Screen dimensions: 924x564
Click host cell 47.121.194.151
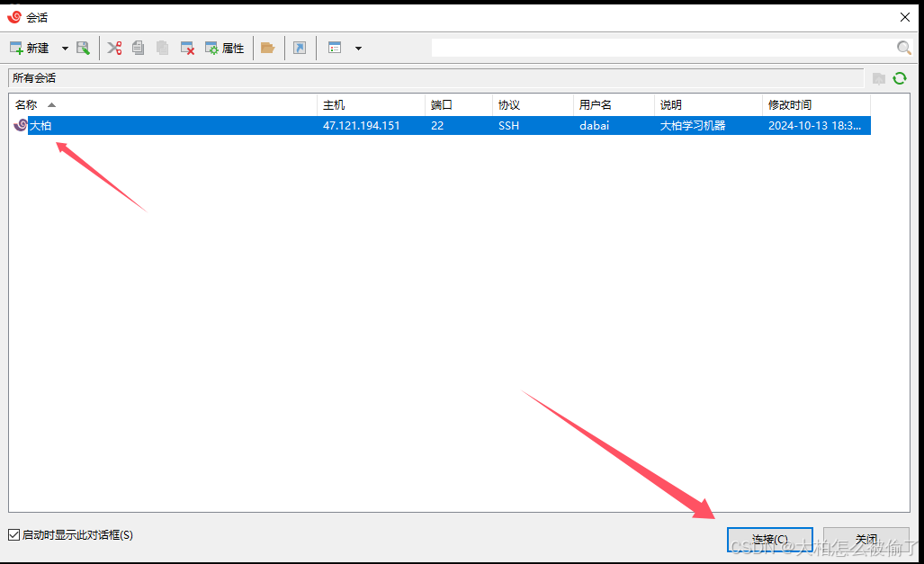pos(361,126)
